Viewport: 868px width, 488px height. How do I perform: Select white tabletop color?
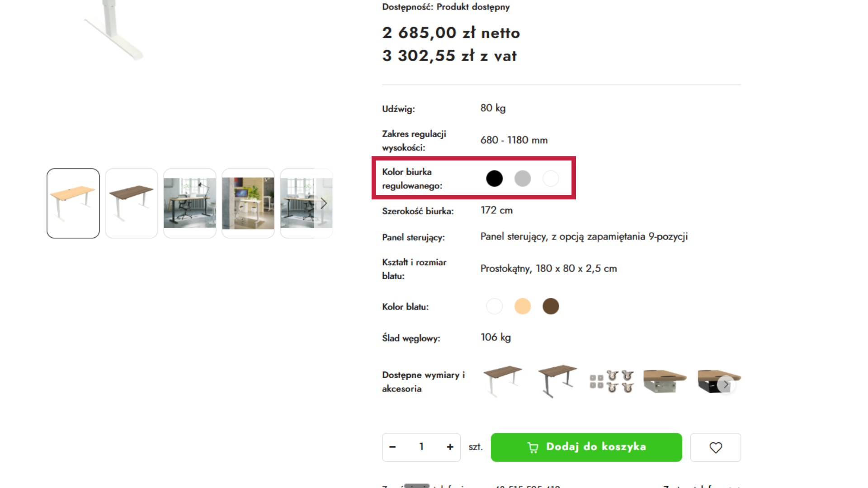tap(494, 306)
